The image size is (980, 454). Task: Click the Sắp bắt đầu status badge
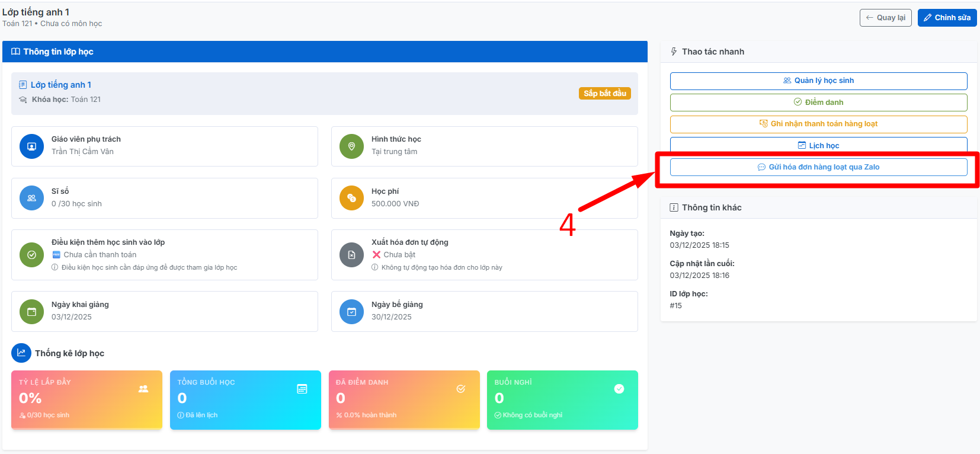click(x=604, y=94)
